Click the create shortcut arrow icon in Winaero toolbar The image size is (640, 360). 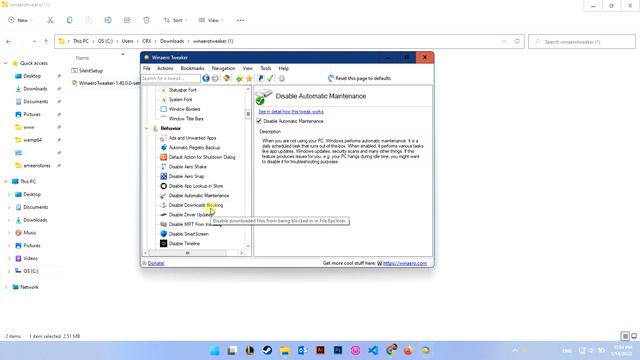pos(260,78)
